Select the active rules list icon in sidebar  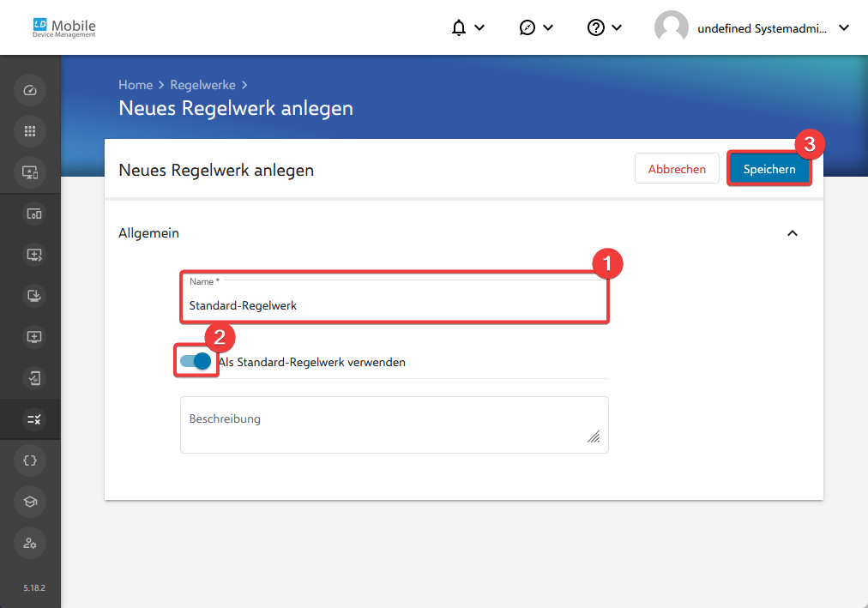coord(34,419)
